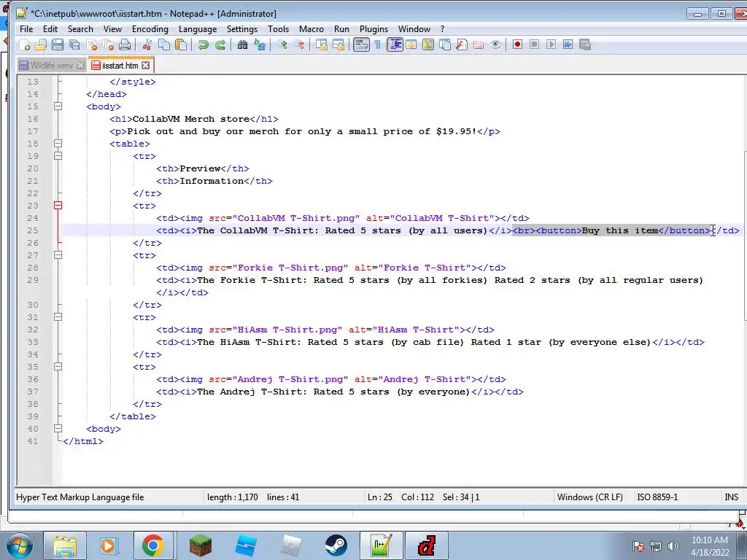The image size is (747, 560).
Task: Toggle Word wrap in the toolbar
Action: coord(361,44)
